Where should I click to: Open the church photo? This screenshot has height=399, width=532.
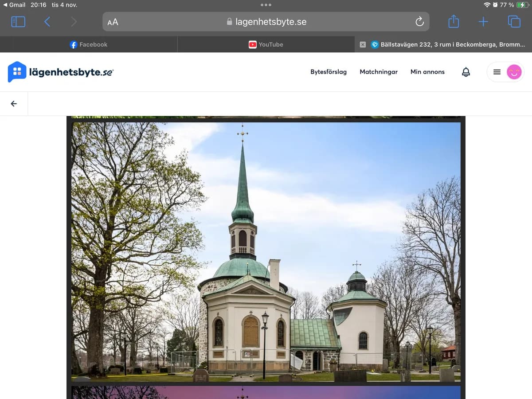(266, 251)
